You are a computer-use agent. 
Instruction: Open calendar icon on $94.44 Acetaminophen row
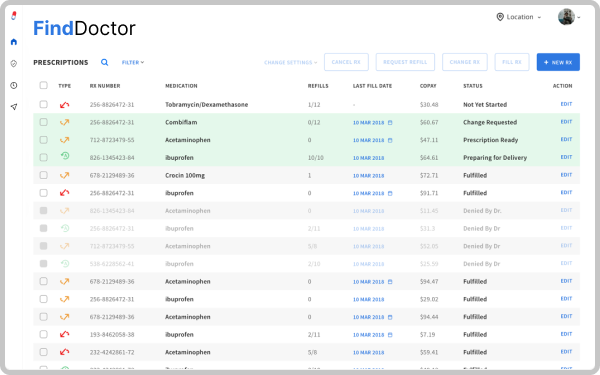[390, 317]
